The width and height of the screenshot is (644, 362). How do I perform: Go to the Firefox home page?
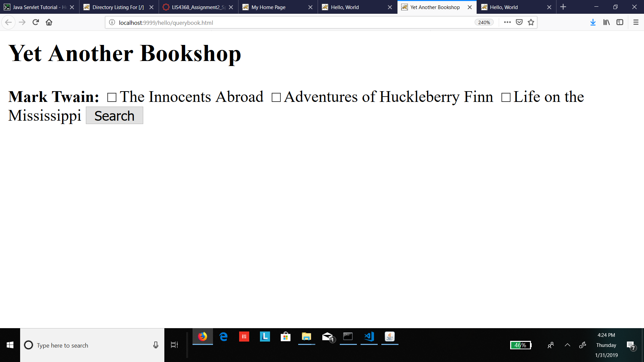point(49,22)
